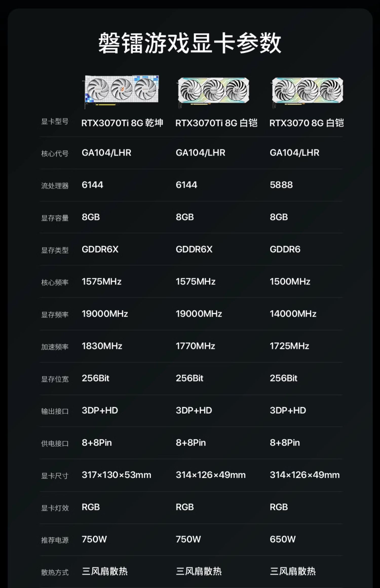Viewport: 380px width, 588px height.
Task: Click the 1830MHz boost frequency value
Action: coord(102,346)
